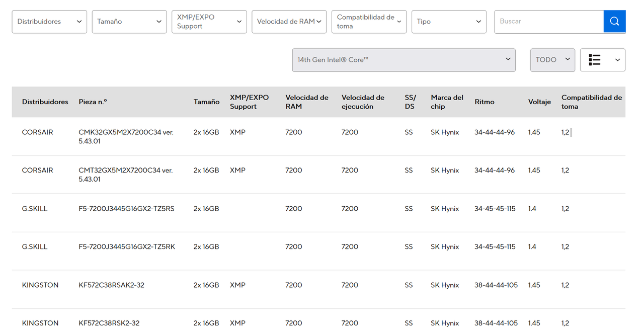Click the XMP/EXPO Support column header
Screen dimensions: 644x335
pos(250,102)
